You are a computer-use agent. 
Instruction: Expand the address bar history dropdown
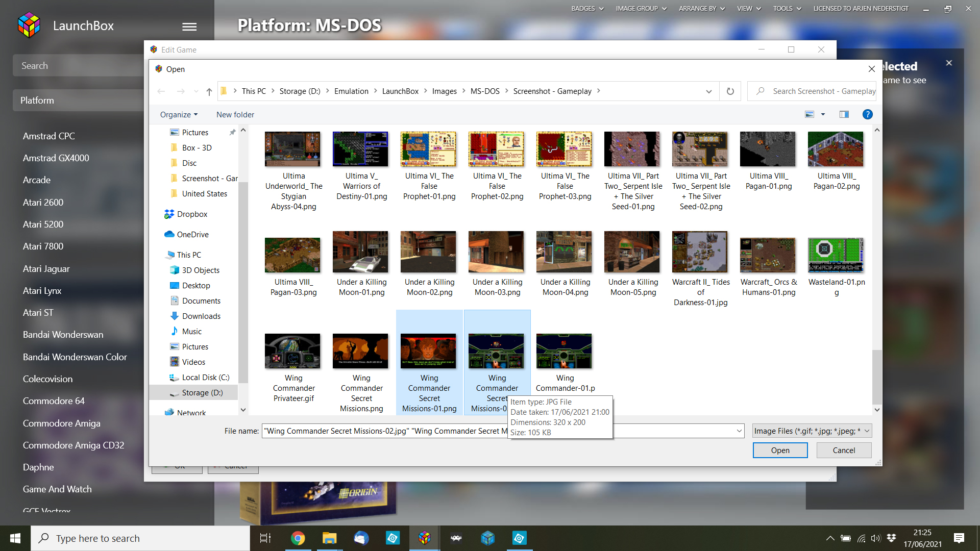point(709,91)
